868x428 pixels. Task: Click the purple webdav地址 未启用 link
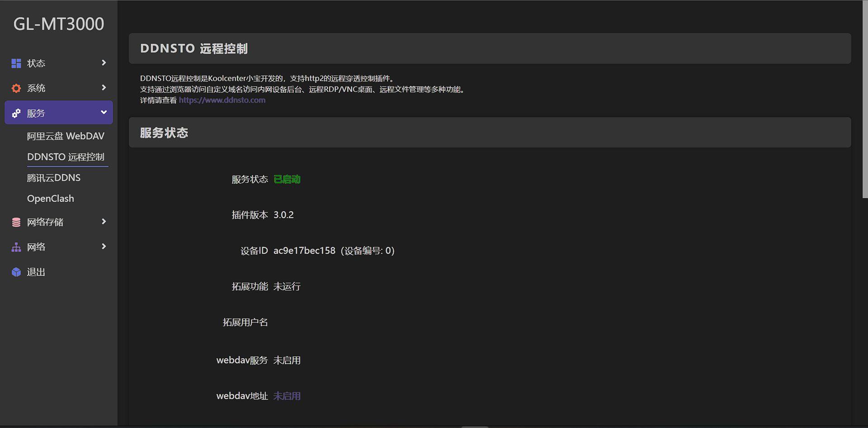pos(287,396)
